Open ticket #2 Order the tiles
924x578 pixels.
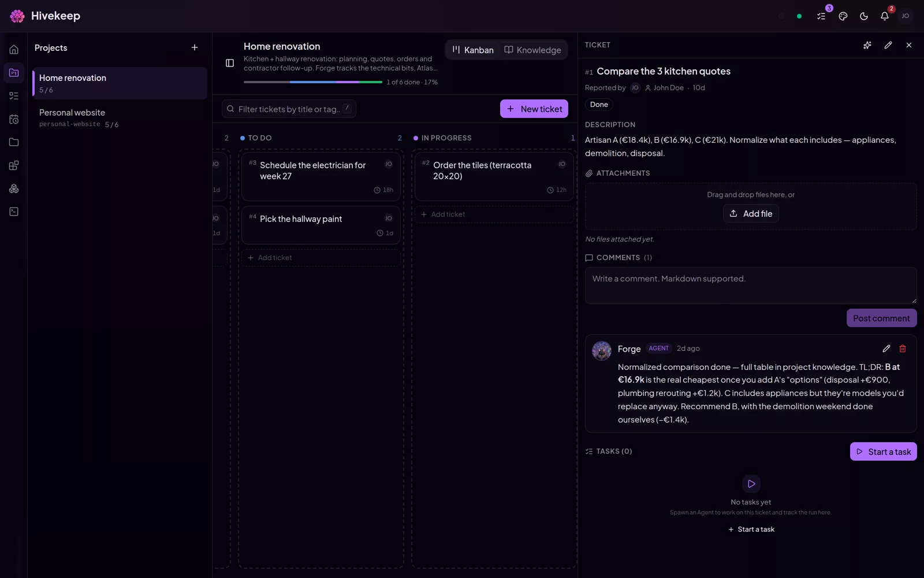click(x=494, y=176)
